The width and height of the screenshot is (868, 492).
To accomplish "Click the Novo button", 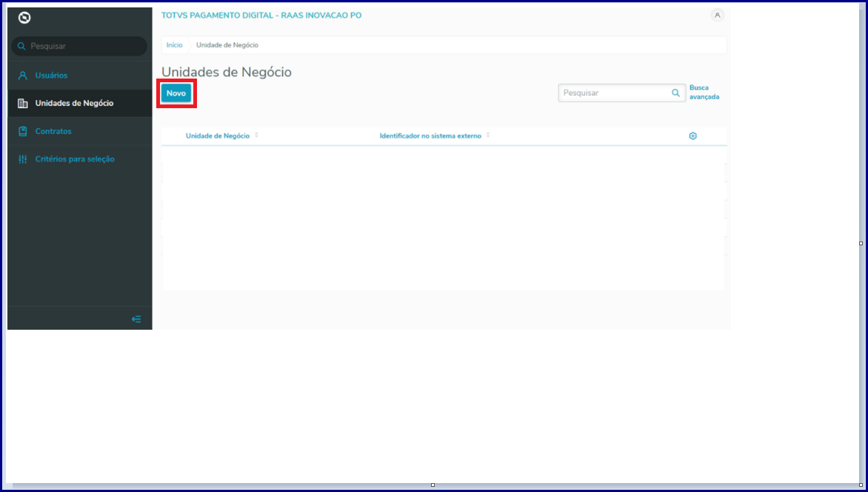I will pos(176,93).
